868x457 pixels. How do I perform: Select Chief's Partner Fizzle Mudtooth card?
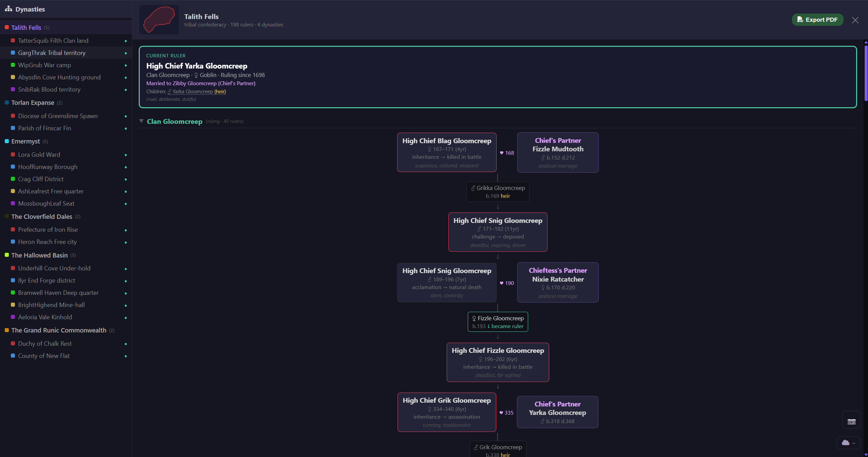pos(558,152)
